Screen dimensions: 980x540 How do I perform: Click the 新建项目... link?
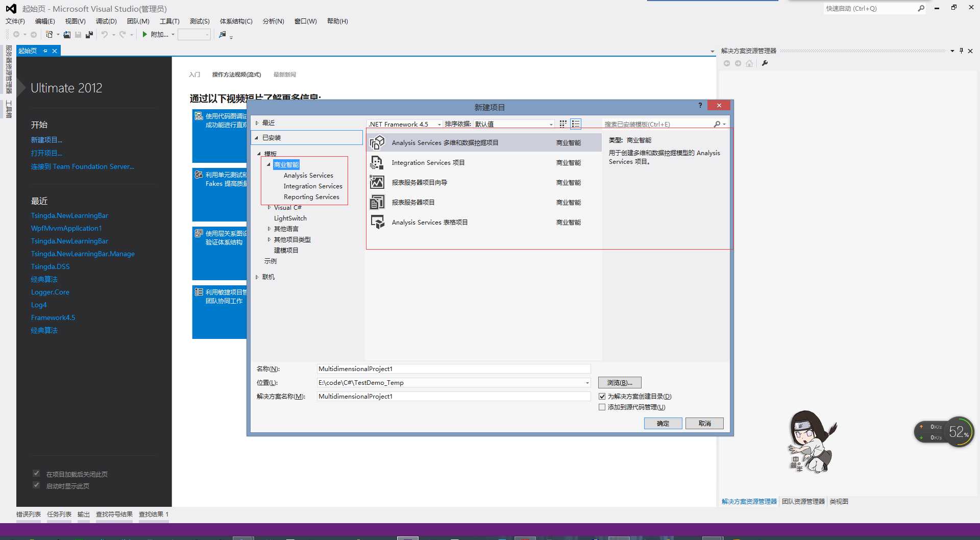[x=46, y=140]
